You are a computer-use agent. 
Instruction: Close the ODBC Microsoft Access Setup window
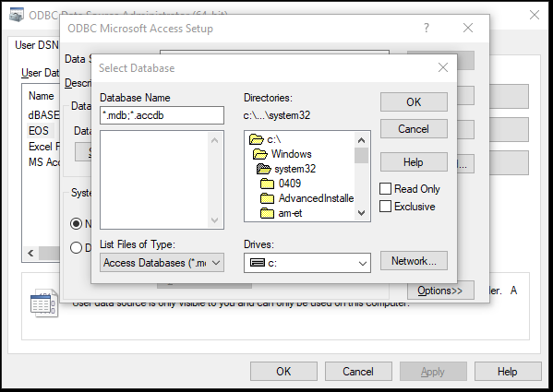tap(468, 28)
